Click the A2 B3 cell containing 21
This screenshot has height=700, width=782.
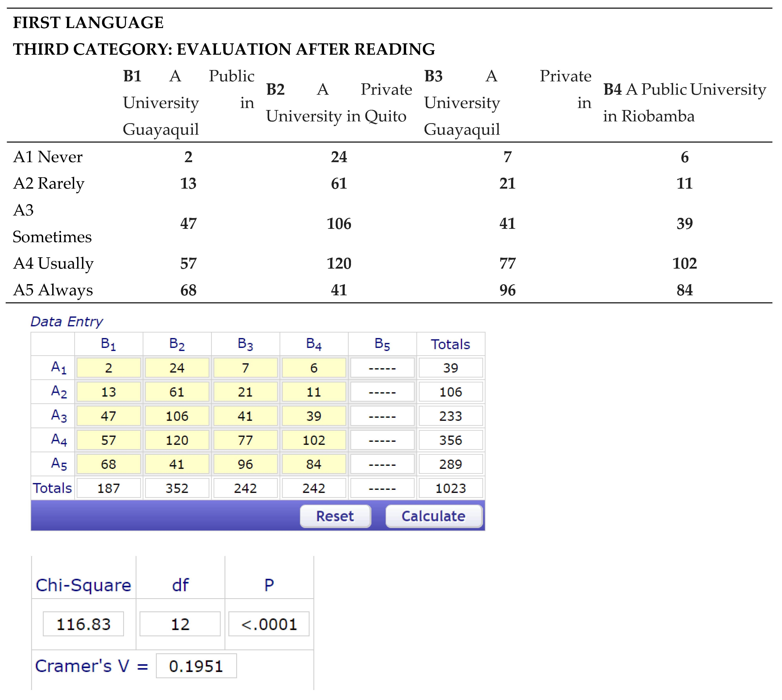click(x=245, y=392)
